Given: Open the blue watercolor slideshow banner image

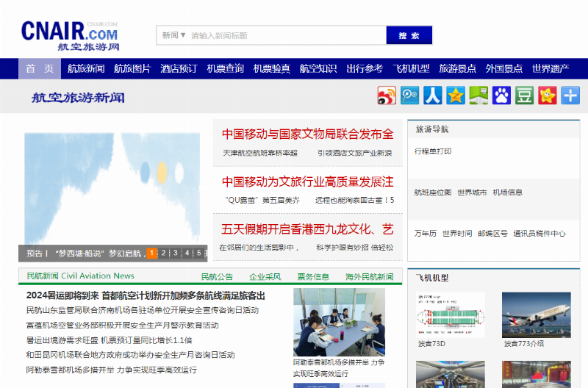Looking at the screenshot, I should (x=112, y=189).
